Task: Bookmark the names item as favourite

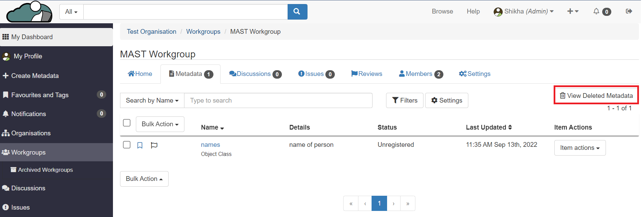Action: pyautogui.click(x=140, y=145)
